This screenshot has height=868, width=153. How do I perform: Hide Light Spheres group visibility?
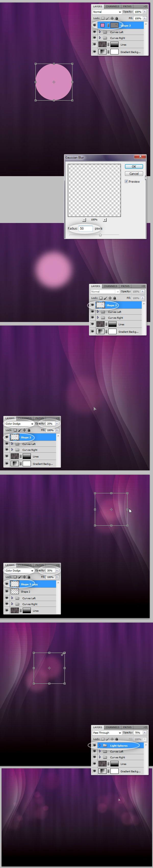pos(95,745)
